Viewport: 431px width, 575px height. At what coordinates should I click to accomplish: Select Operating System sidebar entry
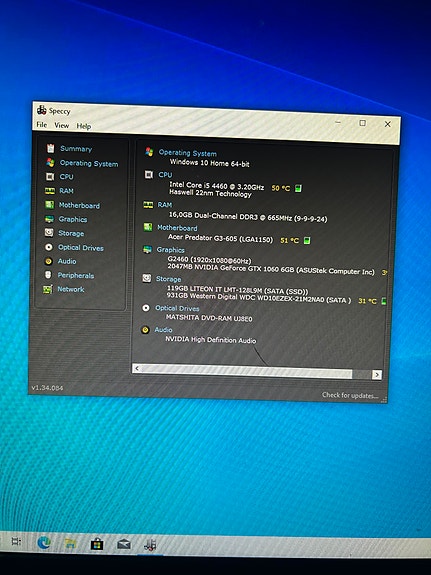click(x=89, y=163)
